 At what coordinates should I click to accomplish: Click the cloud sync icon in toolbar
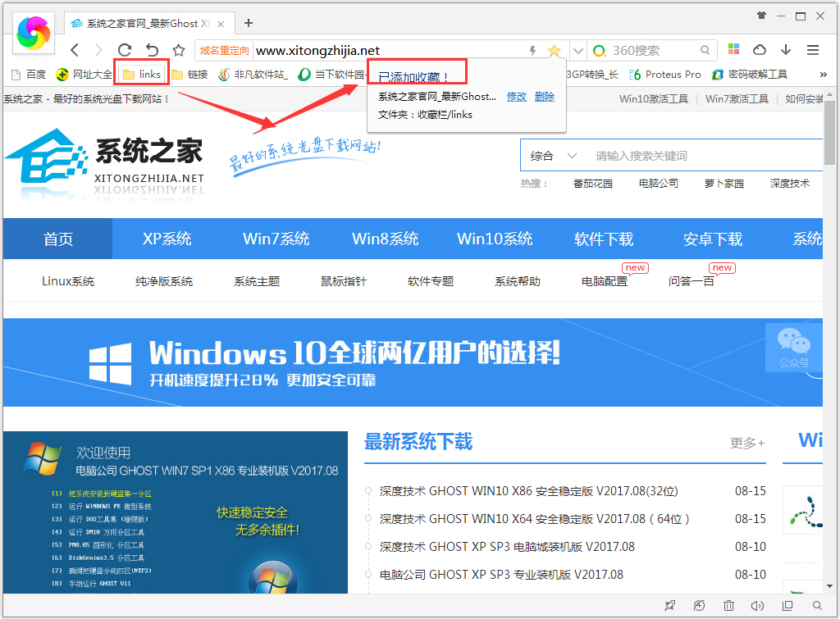(x=760, y=50)
